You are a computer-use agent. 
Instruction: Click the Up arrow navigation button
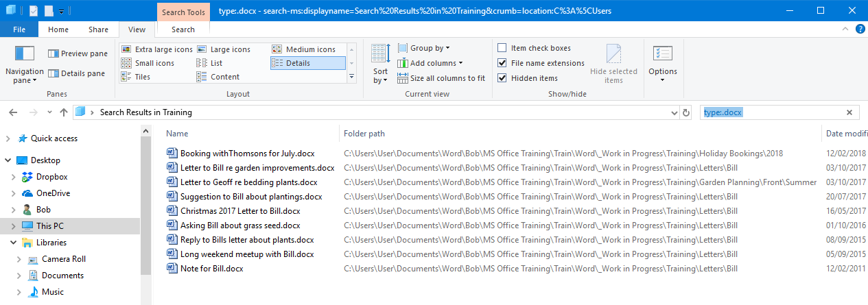[64, 112]
